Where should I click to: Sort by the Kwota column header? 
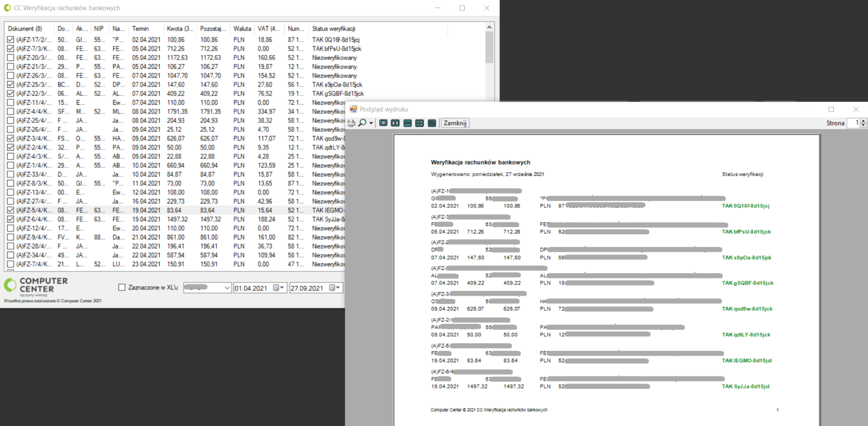click(x=180, y=29)
